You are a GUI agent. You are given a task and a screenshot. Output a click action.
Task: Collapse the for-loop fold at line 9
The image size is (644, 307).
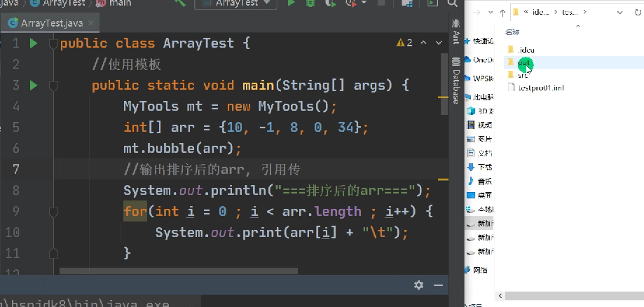(53, 212)
